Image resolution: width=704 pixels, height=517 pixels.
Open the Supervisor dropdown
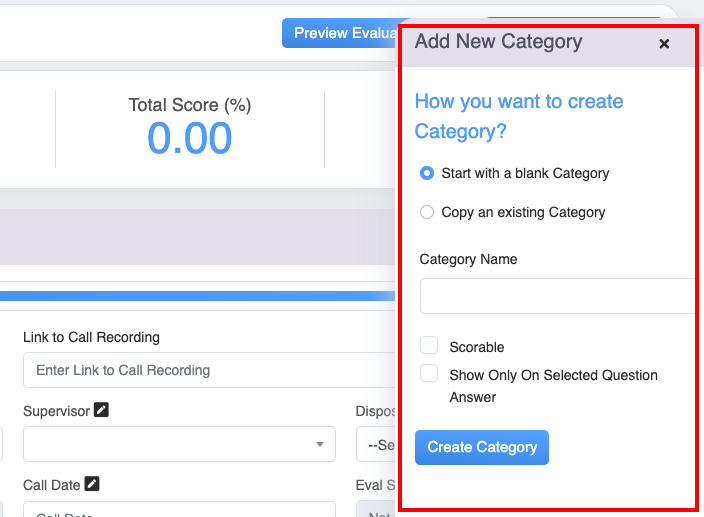pyautogui.click(x=179, y=444)
